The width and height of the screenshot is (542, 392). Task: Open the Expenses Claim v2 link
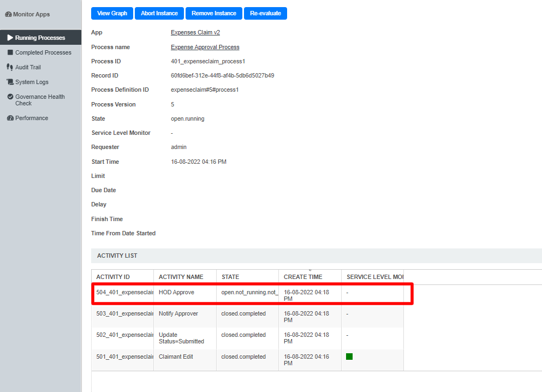coord(195,32)
